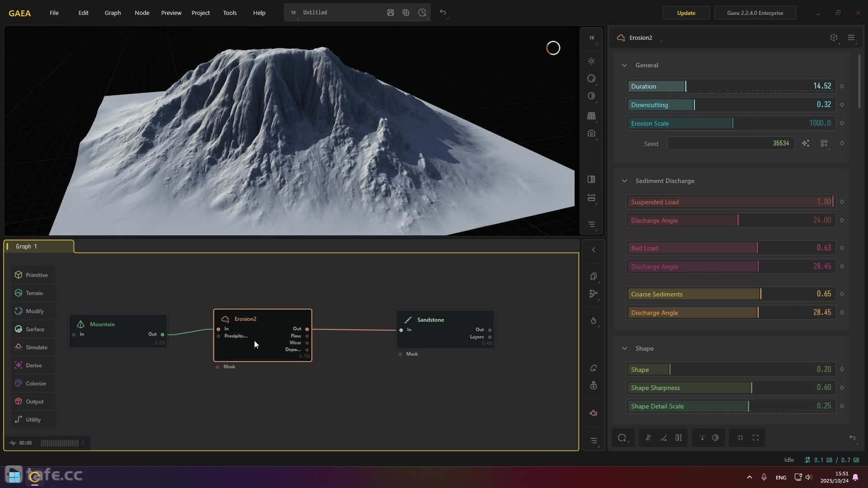Click the properties panel hamburger menu icon
868x488 pixels.
tap(851, 38)
